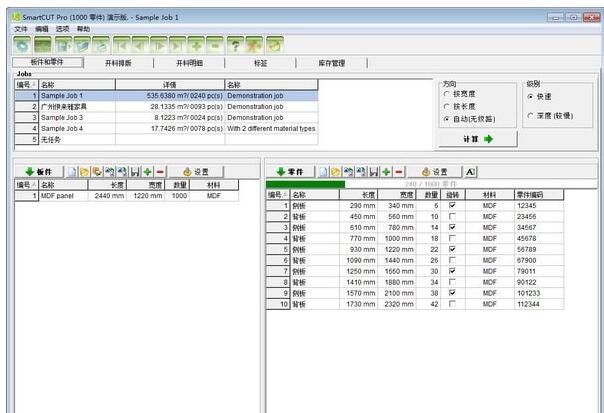The width and height of the screenshot is (604, 413).
Task: Uncheck rotate checkbox for part 56789
Action: point(453,249)
